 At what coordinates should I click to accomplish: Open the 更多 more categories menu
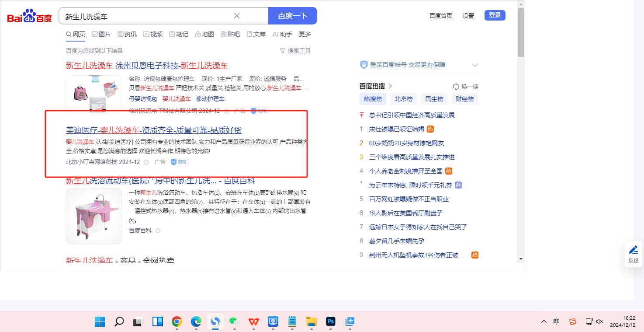click(x=305, y=34)
